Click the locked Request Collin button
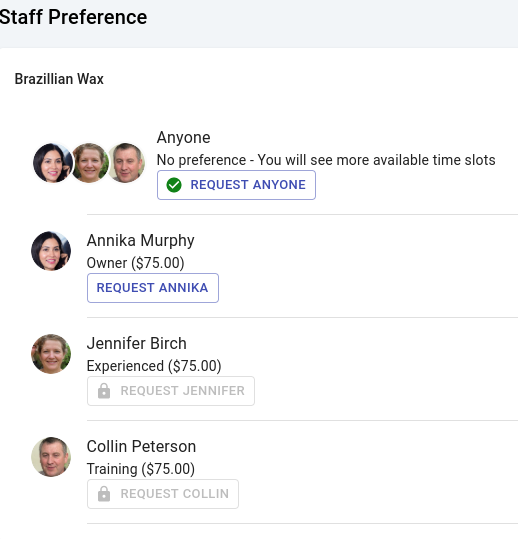 point(163,494)
